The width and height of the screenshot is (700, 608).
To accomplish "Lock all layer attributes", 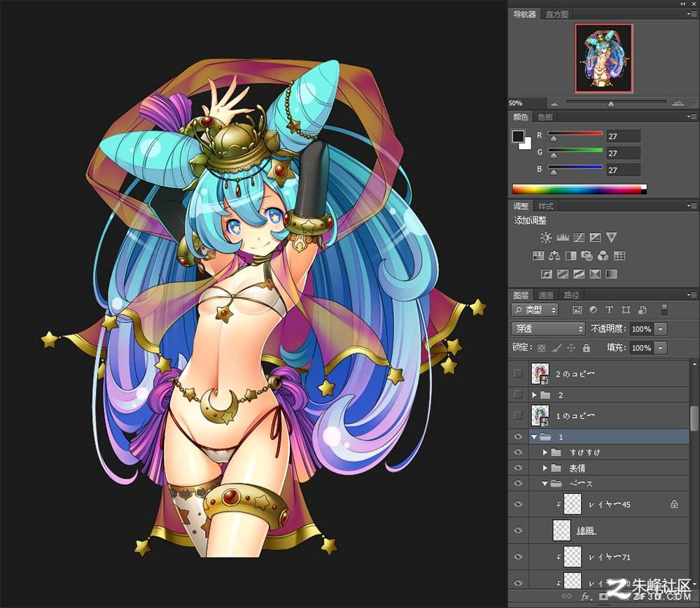I will [x=587, y=348].
